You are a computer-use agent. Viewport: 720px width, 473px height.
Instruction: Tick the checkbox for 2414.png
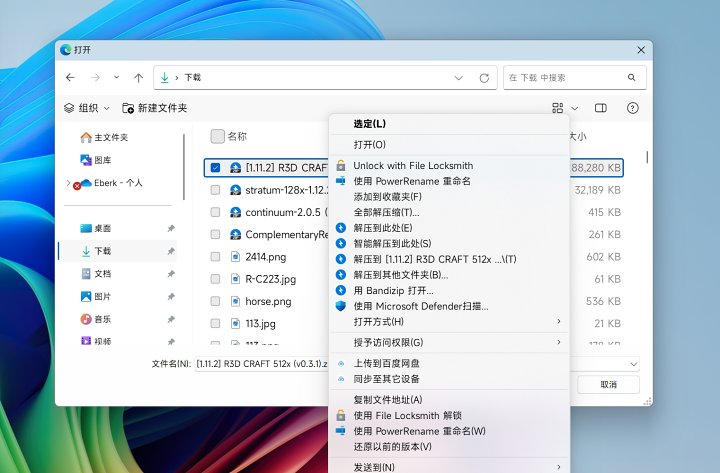(216, 257)
